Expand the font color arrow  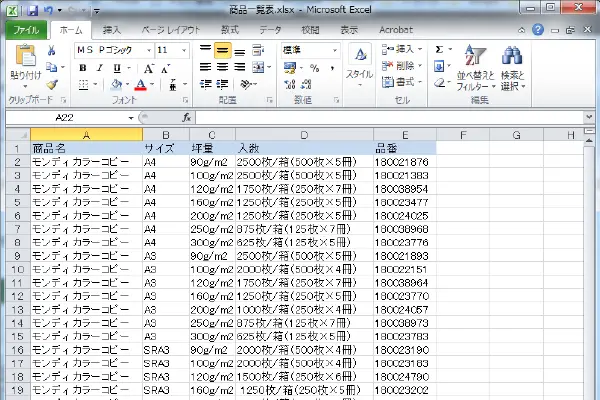click(x=152, y=85)
